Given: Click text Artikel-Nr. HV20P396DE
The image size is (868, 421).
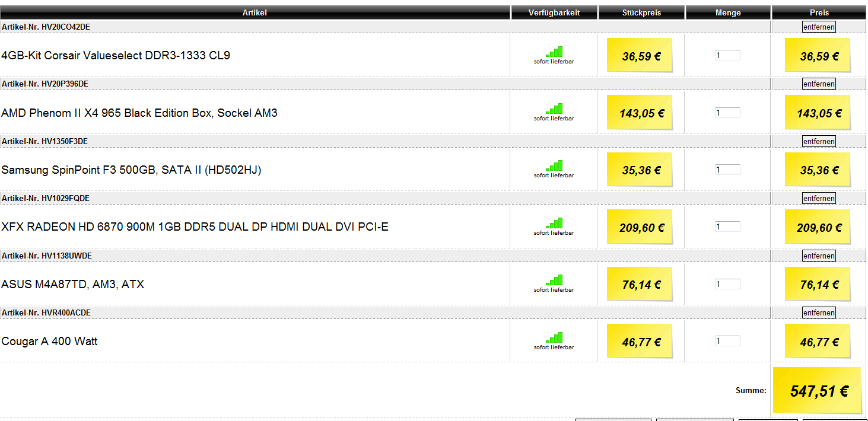Looking at the screenshot, I should [45, 84].
